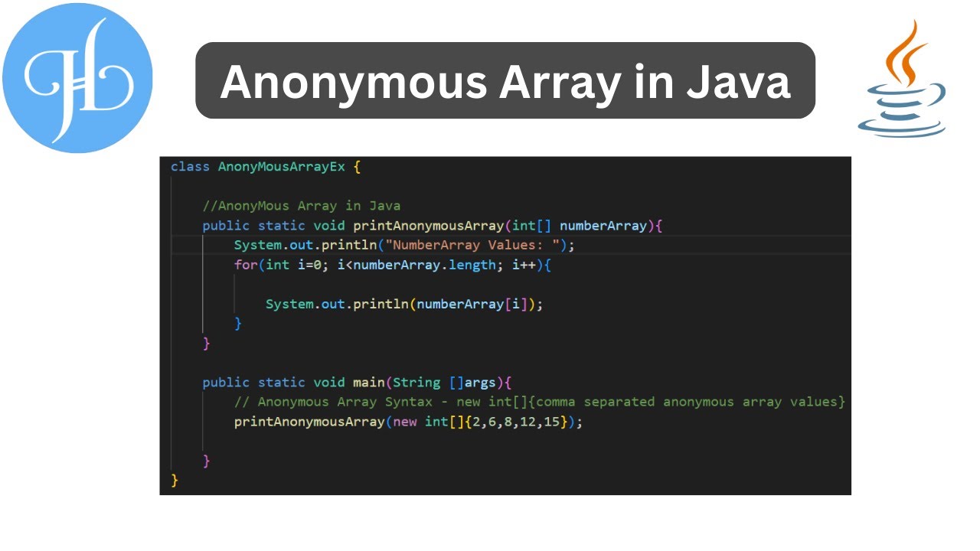Click the "class AnonyMousArrayEx {" code line
980x551 pixels.
coord(266,166)
